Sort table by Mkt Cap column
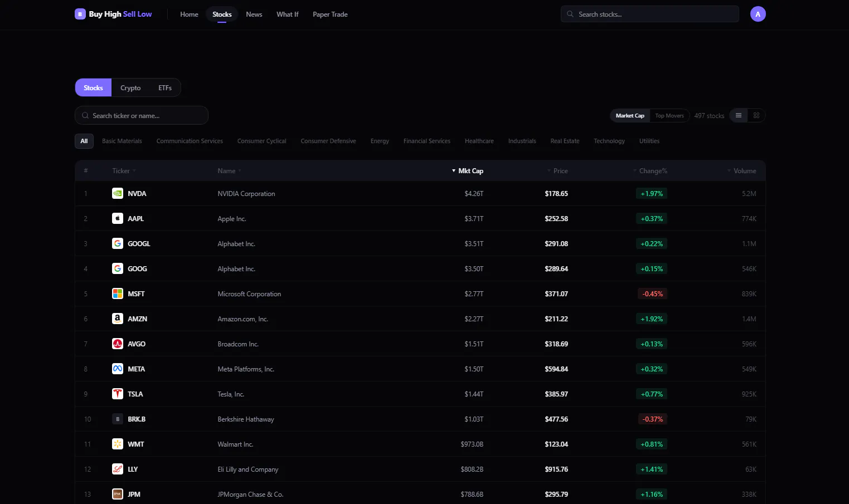Viewport: 849px width, 504px height. (468, 171)
